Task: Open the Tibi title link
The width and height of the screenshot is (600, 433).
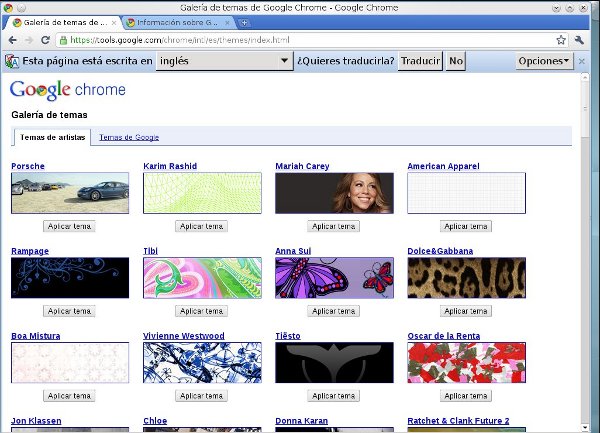Action: 150,251
